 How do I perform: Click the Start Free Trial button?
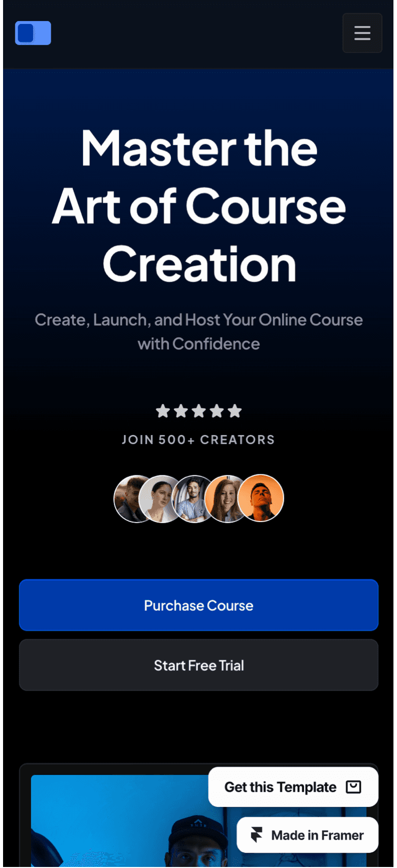pos(198,665)
